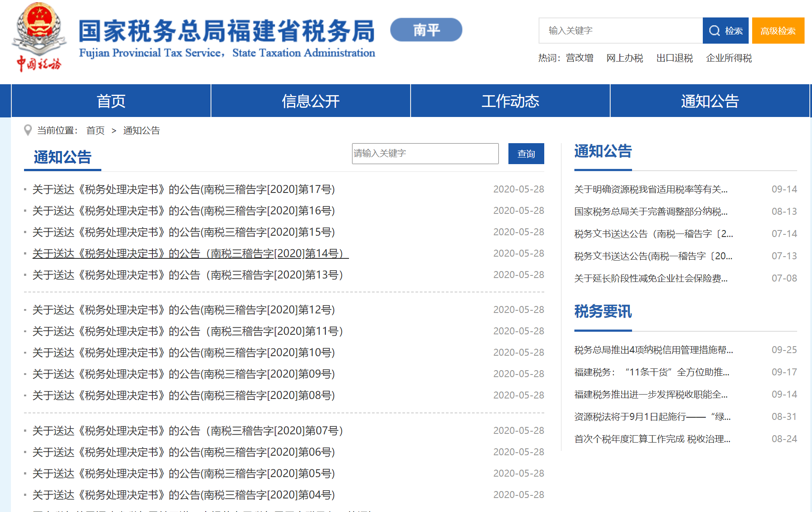Open announcement 南税三稽告字[2020]第14号
812x512 pixels.
tap(190, 254)
